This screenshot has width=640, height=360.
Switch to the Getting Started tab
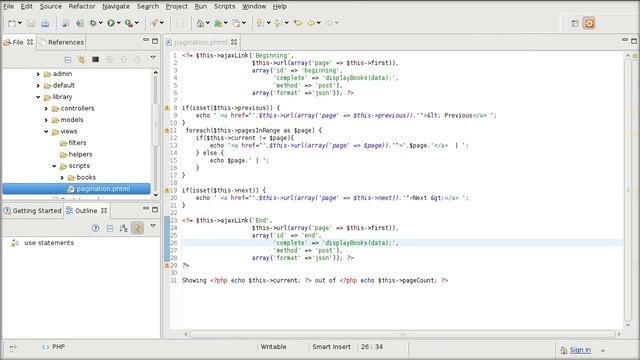click(32, 211)
